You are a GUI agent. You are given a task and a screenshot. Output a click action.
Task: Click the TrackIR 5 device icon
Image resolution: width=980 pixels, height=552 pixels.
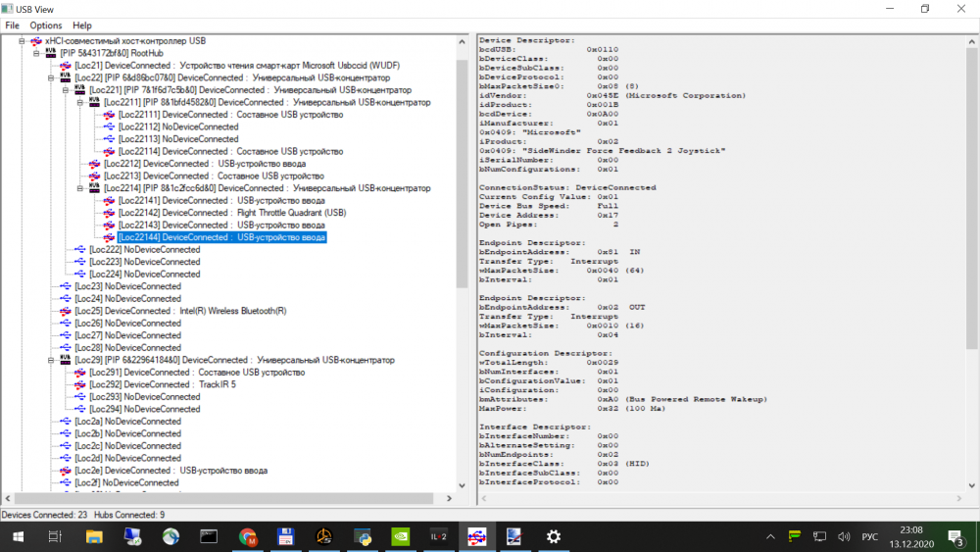click(80, 384)
